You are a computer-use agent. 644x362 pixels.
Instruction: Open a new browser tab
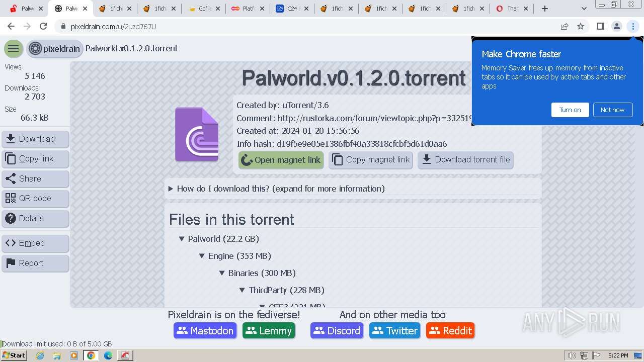(x=545, y=9)
